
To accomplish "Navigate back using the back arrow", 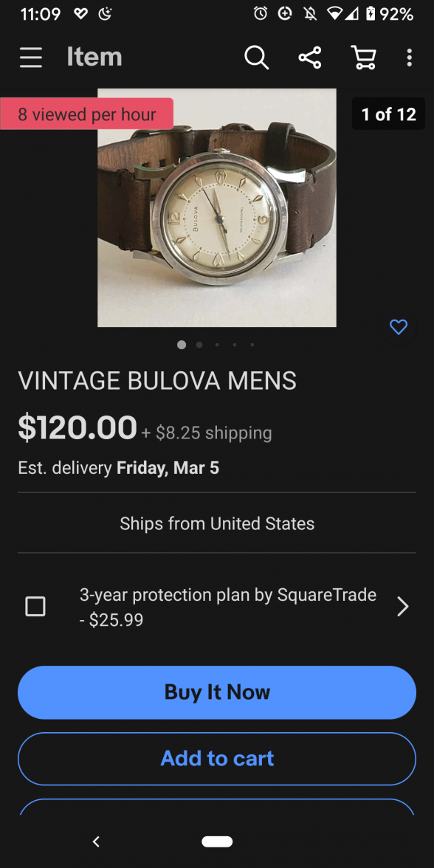I will pyautogui.click(x=96, y=841).
